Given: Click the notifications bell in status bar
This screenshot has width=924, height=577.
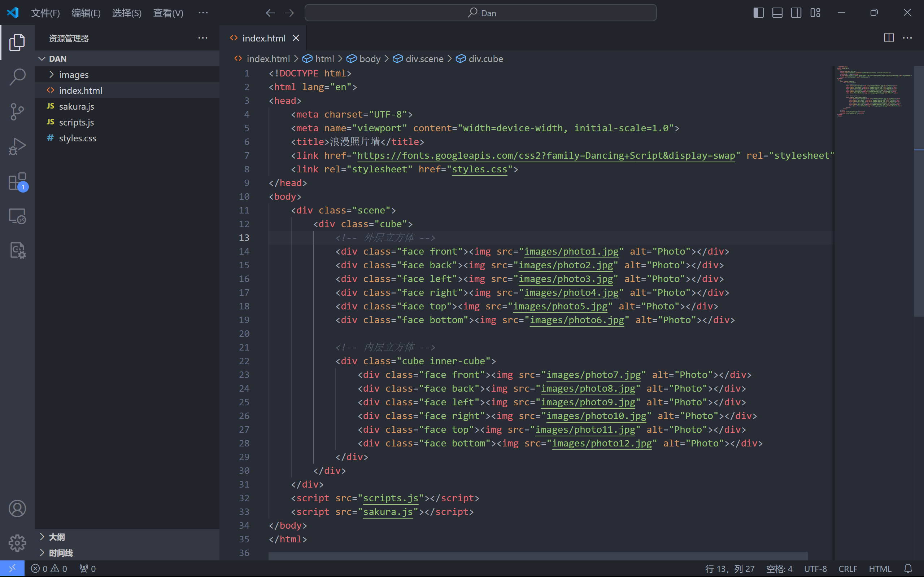Looking at the screenshot, I should (908, 569).
